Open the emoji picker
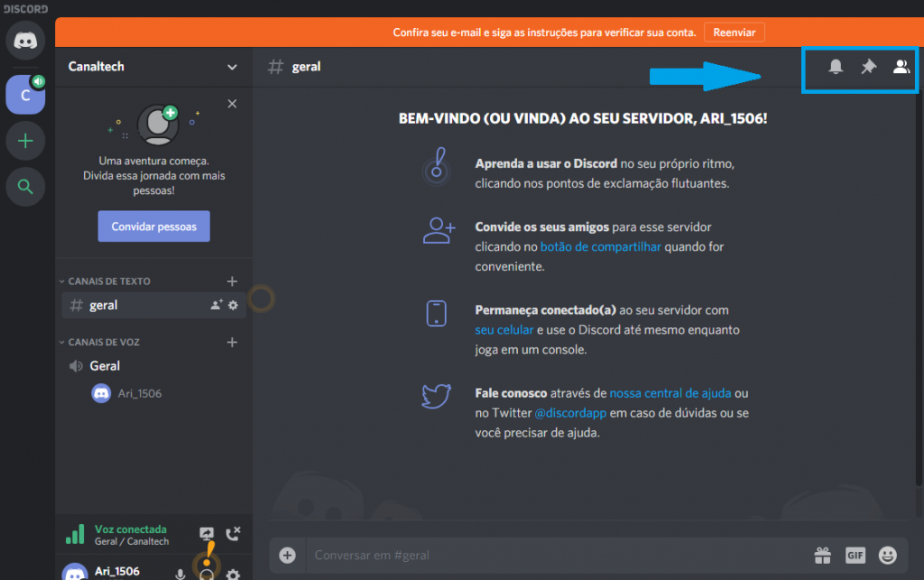The width and height of the screenshot is (924, 580). pyautogui.click(x=888, y=555)
